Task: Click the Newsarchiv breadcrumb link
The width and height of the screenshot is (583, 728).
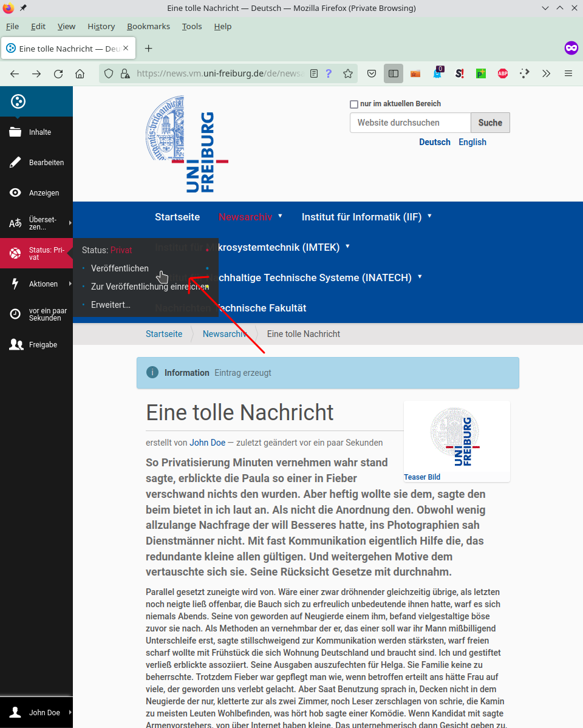Action: 224,334
